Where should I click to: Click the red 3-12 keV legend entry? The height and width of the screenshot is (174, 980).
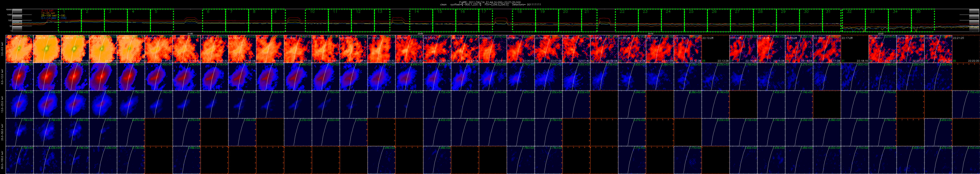point(48,11)
